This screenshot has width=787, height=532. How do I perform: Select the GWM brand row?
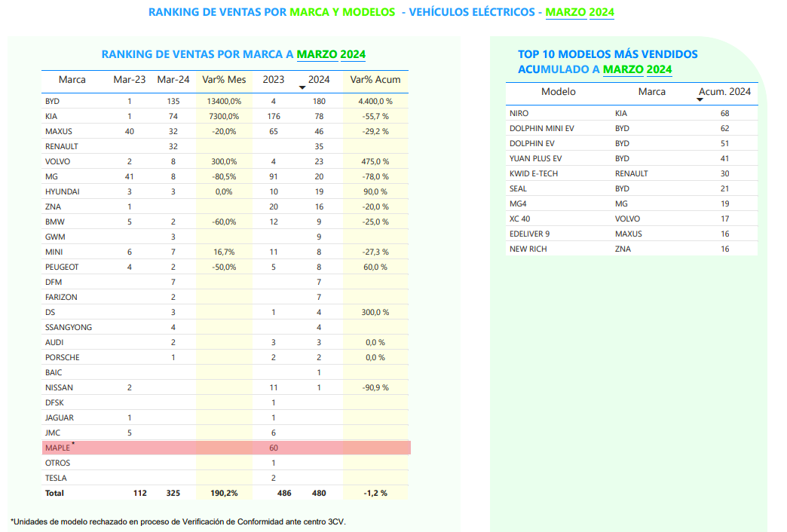coord(225,237)
